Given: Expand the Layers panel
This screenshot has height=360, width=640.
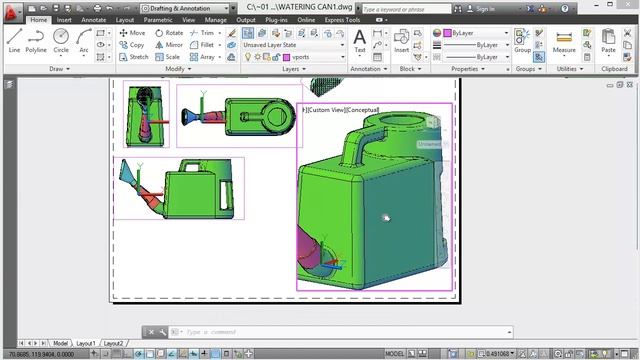Looking at the screenshot, I should click(x=294, y=69).
